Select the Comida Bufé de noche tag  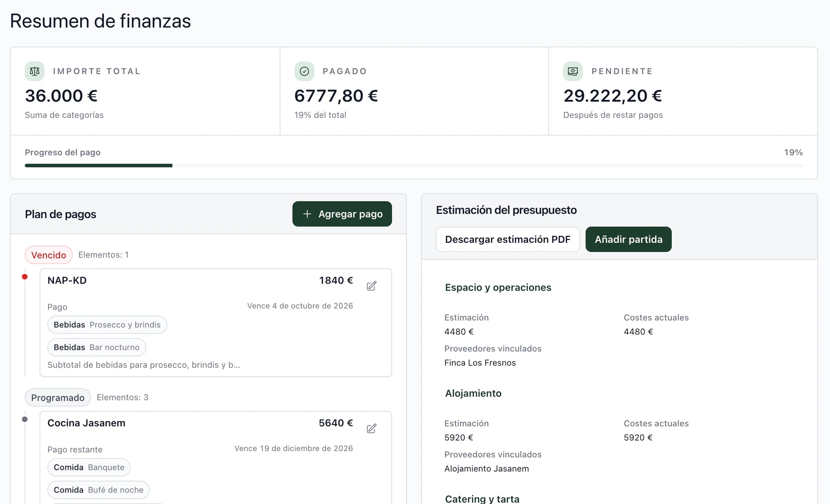(x=98, y=490)
